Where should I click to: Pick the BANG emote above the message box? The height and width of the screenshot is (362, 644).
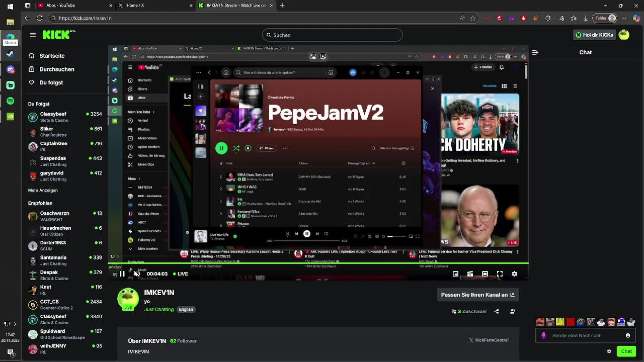coord(560,322)
